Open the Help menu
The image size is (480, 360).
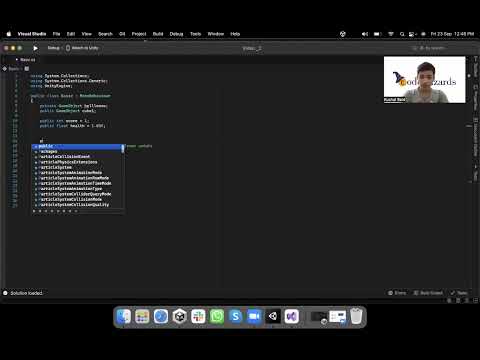[x=235, y=34]
